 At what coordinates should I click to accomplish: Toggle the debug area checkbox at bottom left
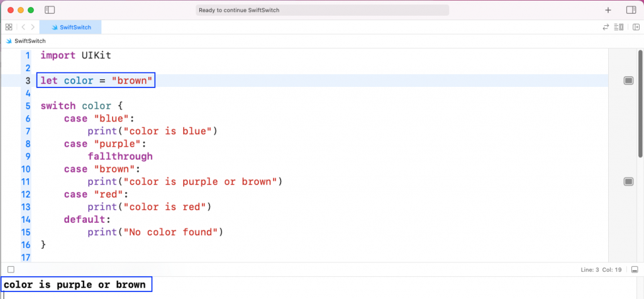(x=11, y=269)
